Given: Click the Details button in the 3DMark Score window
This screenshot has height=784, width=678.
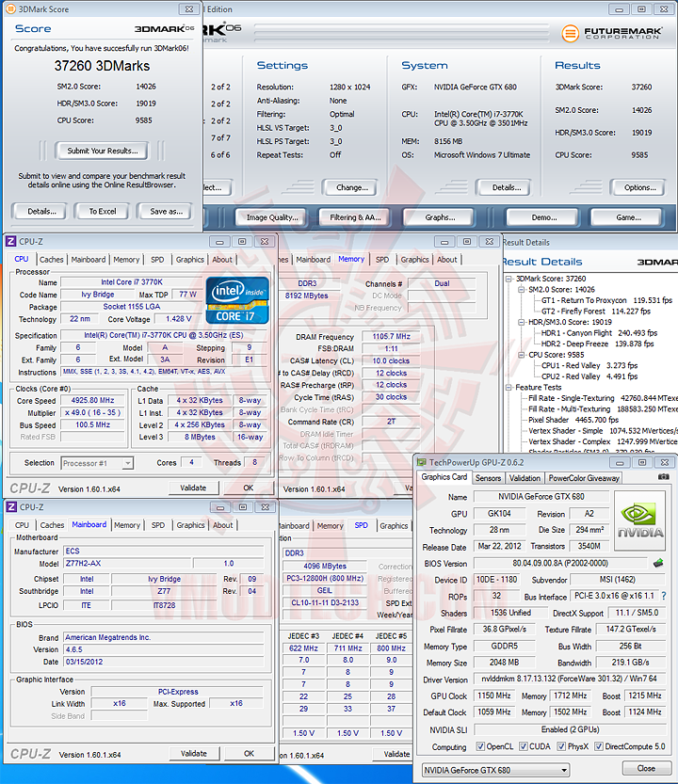Looking at the screenshot, I should [42, 212].
